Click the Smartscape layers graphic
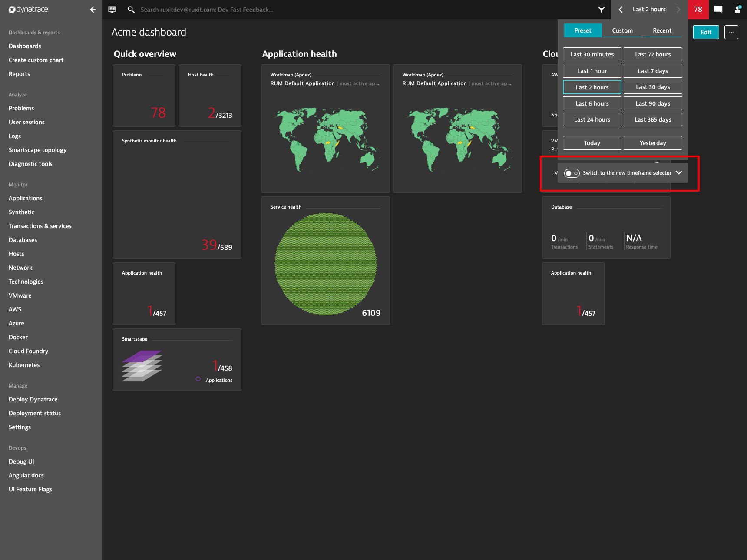 [142, 366]
